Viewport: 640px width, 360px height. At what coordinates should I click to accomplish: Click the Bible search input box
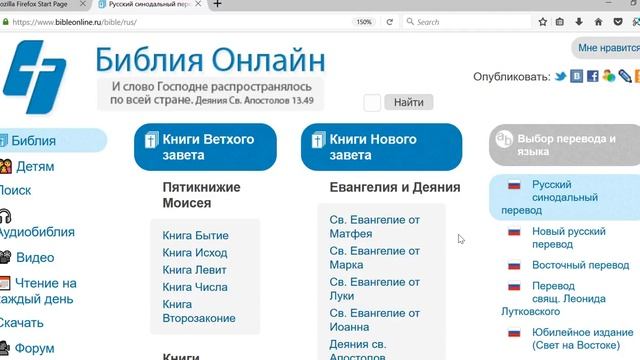click(x=372, y=102)
